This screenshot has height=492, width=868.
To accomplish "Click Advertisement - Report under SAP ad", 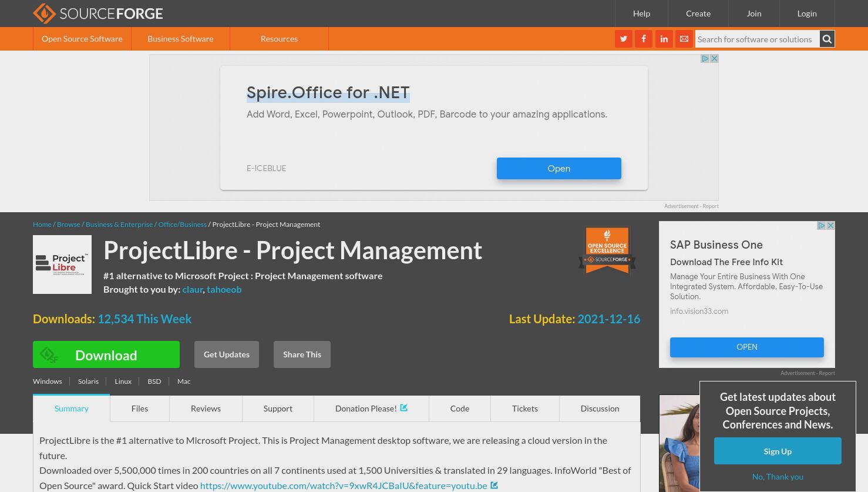I will [808, 373].
